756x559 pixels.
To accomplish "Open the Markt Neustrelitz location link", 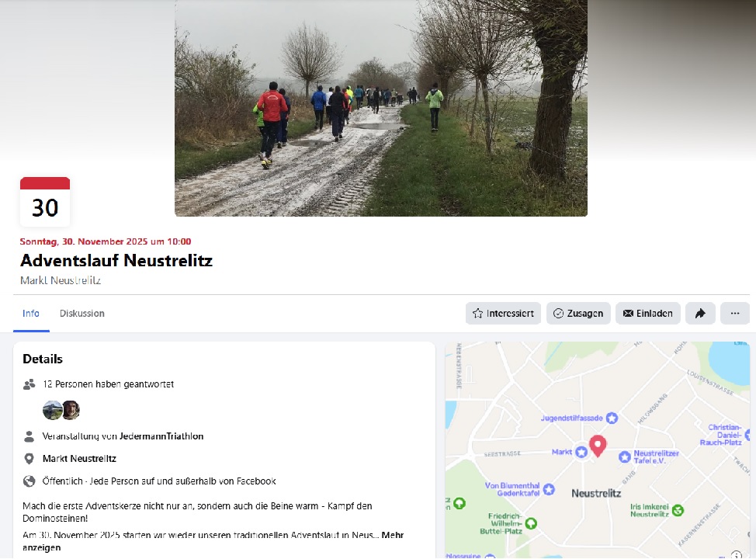I will click(79, 459).
